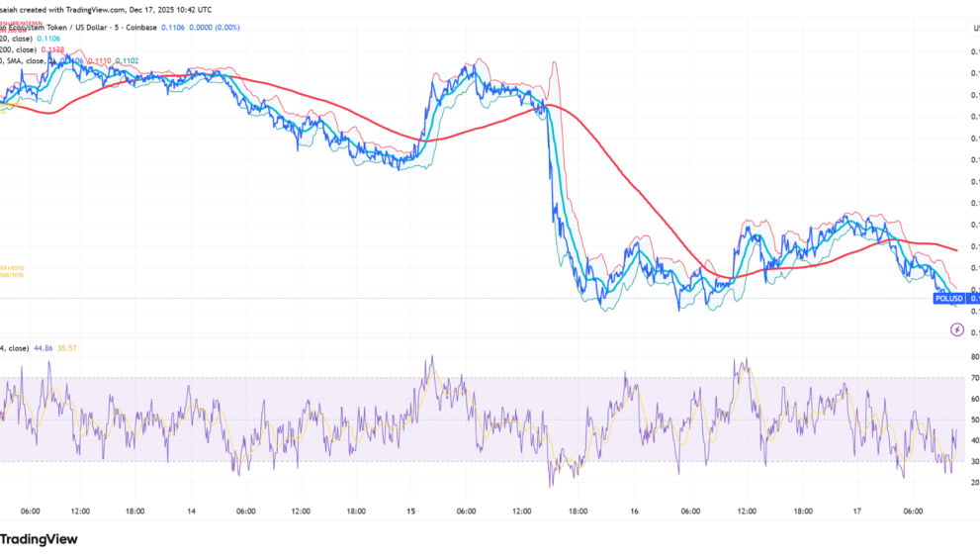980x558 pixels.
Task: Click the date label 14 on time axis
Action: [191, 511]
